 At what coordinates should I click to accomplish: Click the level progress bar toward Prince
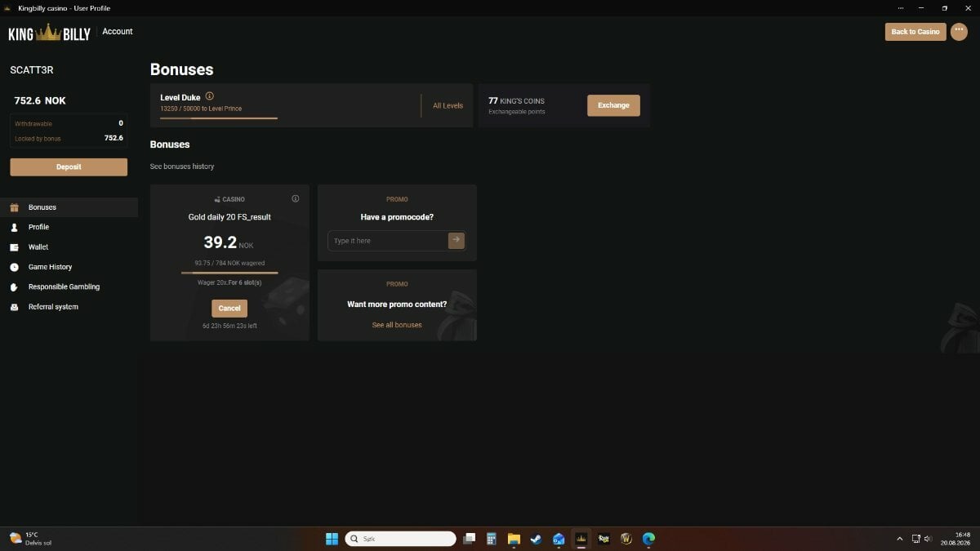[219, 118]
